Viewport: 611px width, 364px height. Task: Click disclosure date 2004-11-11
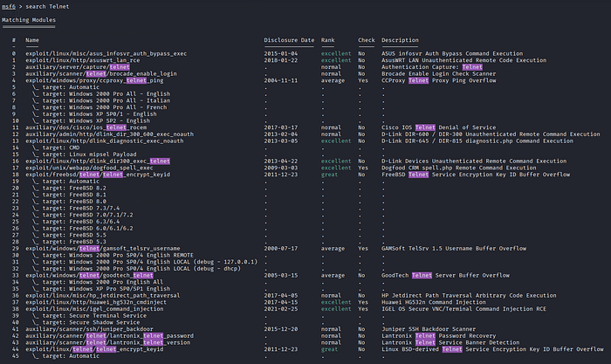coord(280,80)
